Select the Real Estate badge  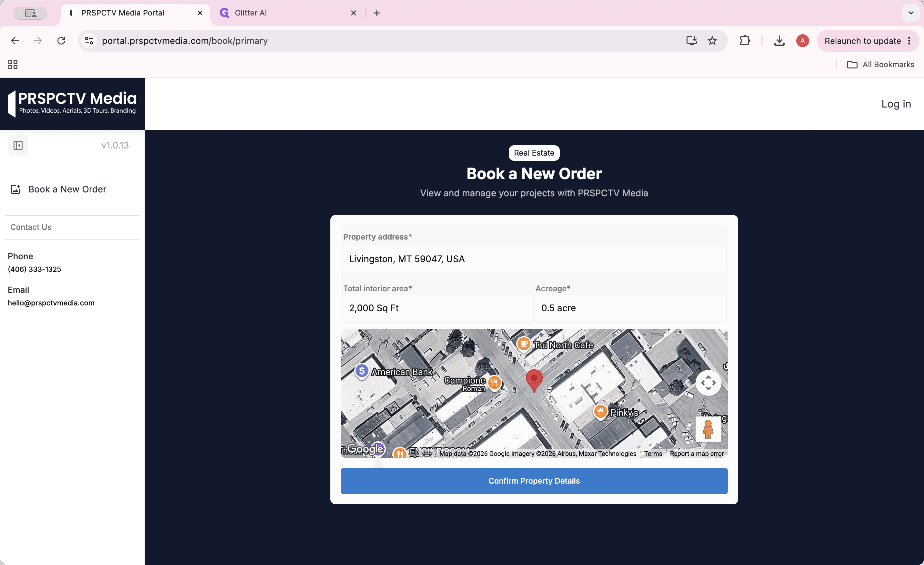[x=534, y=153]
